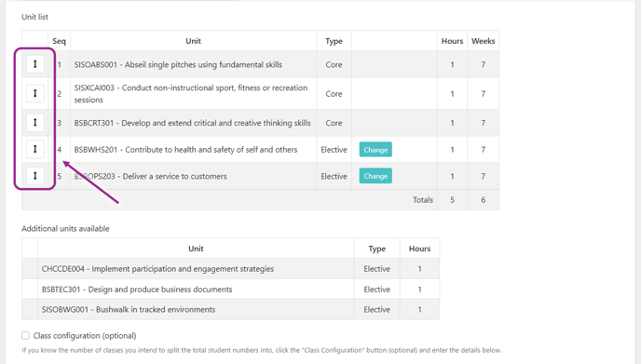641x364 pixels.
Task: Click the Hours column header in Unit list table
Action: (x=452, y=41)
